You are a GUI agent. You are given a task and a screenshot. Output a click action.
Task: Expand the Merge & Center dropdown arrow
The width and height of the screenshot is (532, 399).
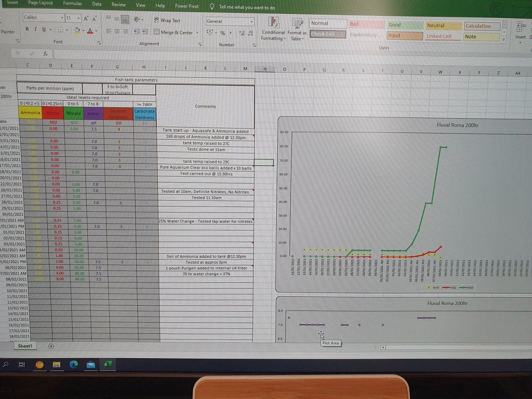pos(197,33)
